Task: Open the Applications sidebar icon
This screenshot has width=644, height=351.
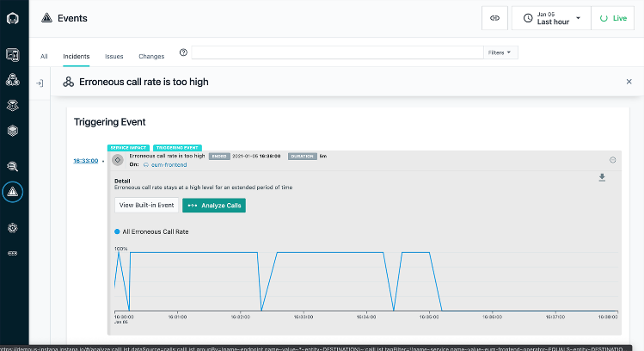Action: [13, 80]
